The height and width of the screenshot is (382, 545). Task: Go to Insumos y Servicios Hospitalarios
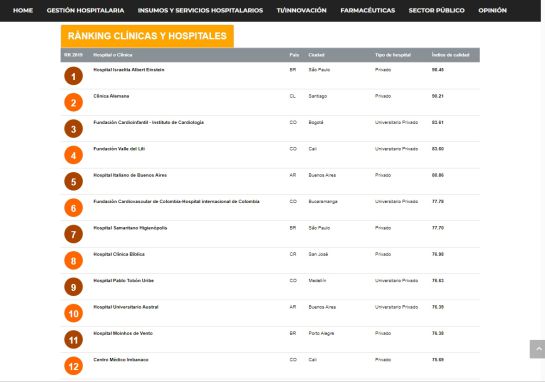coord(200,10)
